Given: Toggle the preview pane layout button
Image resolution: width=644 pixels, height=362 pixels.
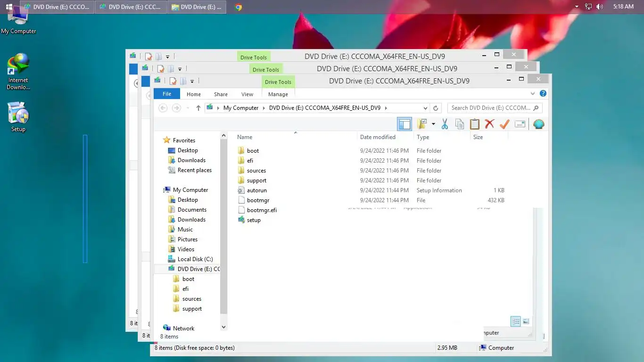Looking at the screenshot, I should [x=405, y=124].
